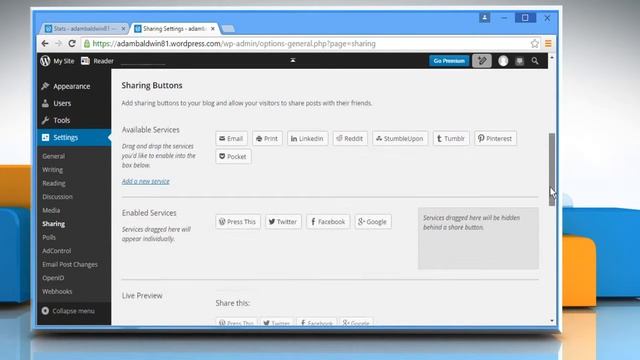The width and height of the screenshot is (640, 360).
Task: Open the user avatar profile icon
Action: point(503,61)
